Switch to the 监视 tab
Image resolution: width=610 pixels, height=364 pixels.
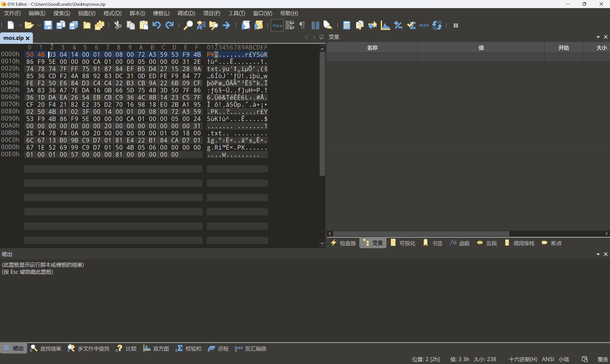487,243
